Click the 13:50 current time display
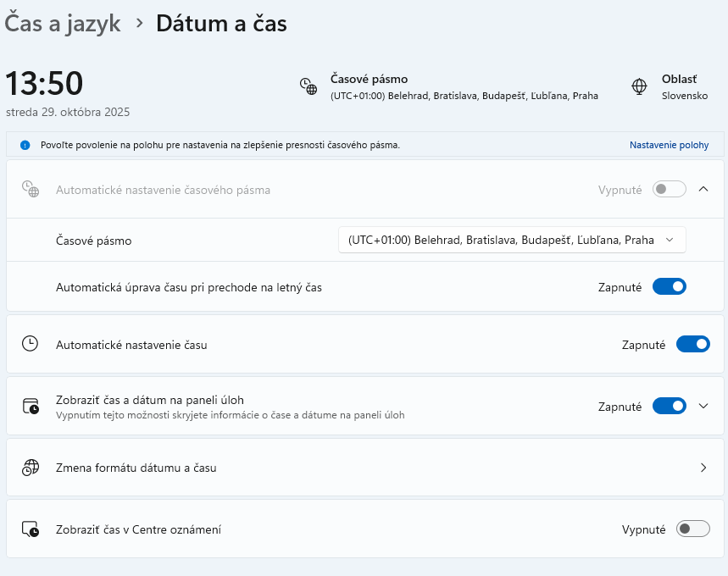 (x=45, y=84)
